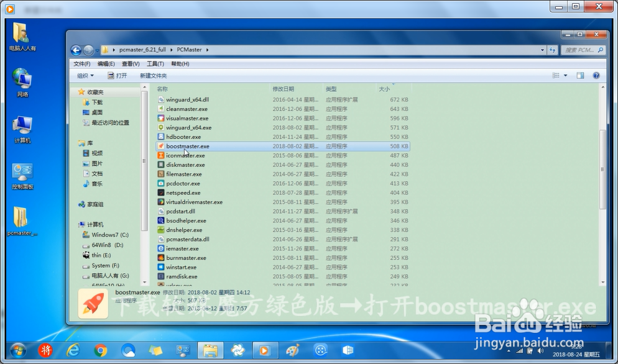The width and height of the screenshot is (618, 364).
Task: Open the view options dropdown arrow
Action: point(565,75)
